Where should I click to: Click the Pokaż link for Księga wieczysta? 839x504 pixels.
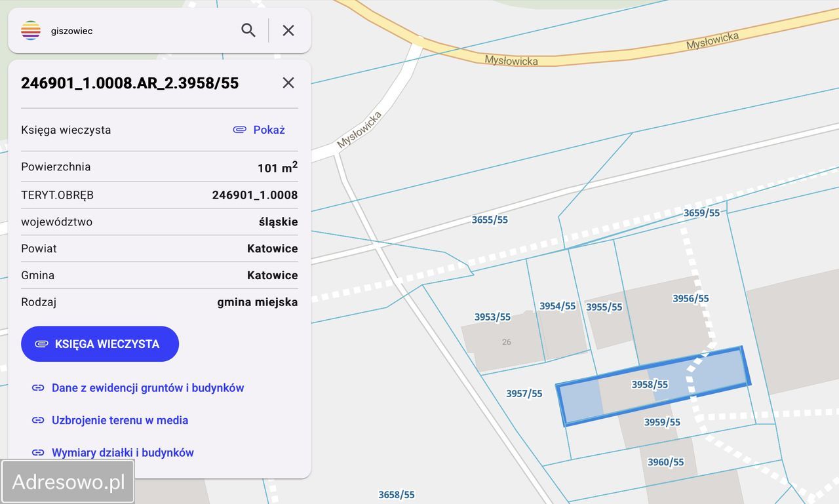point(269,130)
